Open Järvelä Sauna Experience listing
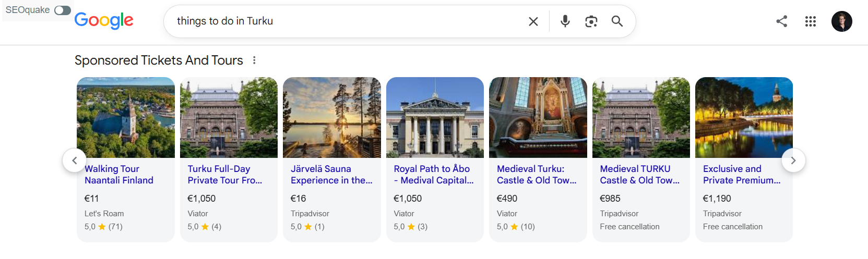Image resolution: width=868 pixels, height=259 pixels. [x=331, y=175]
